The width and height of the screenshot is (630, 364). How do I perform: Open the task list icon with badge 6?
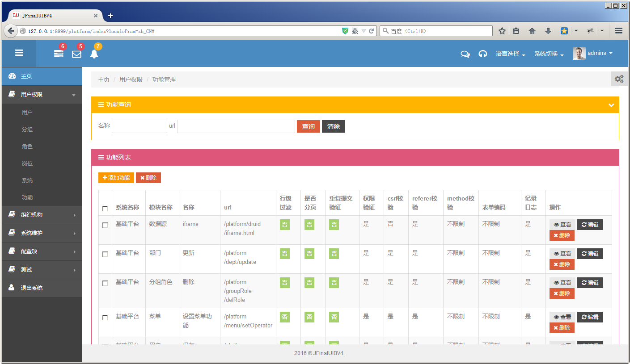[x=59, y=54]
